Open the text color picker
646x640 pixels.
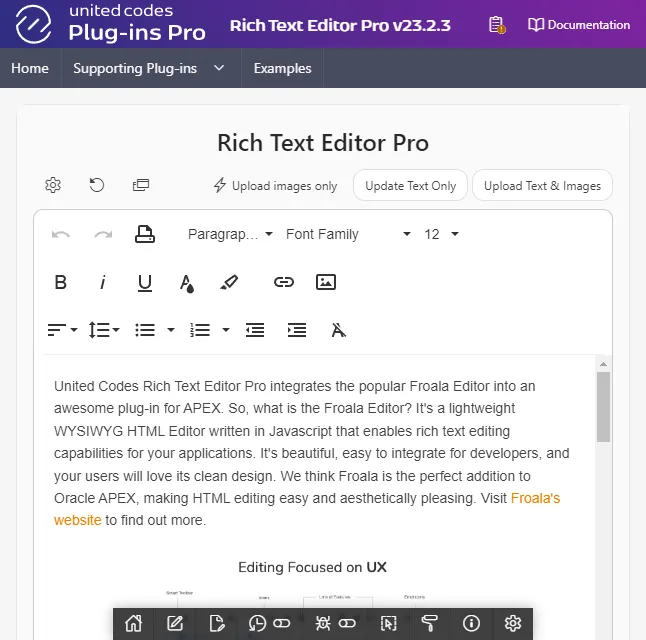coord(187,282)
